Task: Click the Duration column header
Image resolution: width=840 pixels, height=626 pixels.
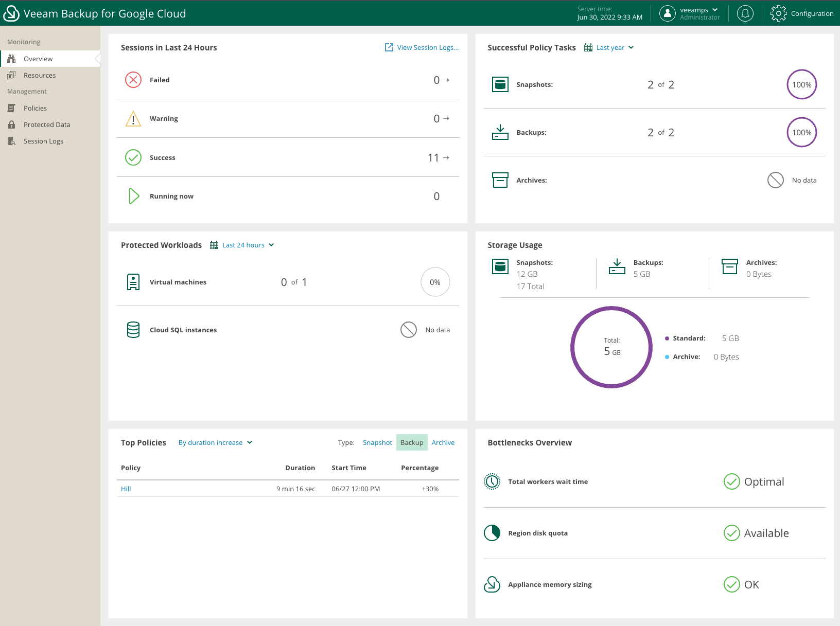Action: click(300, 468)
